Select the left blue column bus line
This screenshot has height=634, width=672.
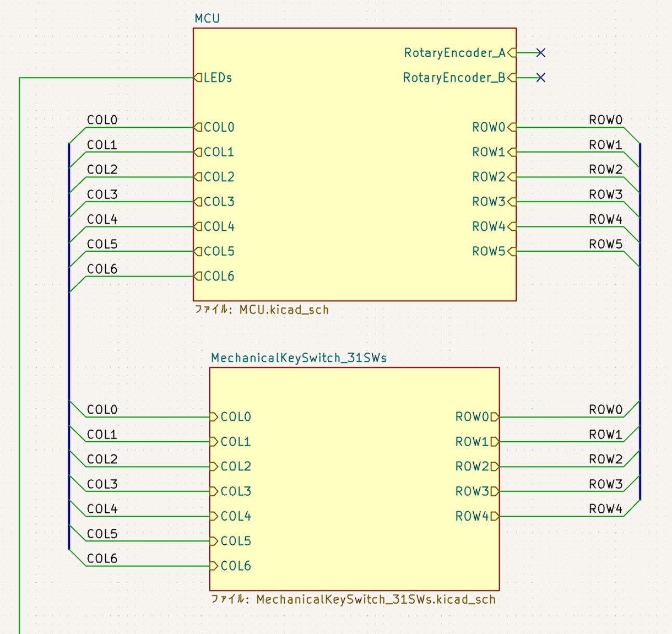pos(69,346)
